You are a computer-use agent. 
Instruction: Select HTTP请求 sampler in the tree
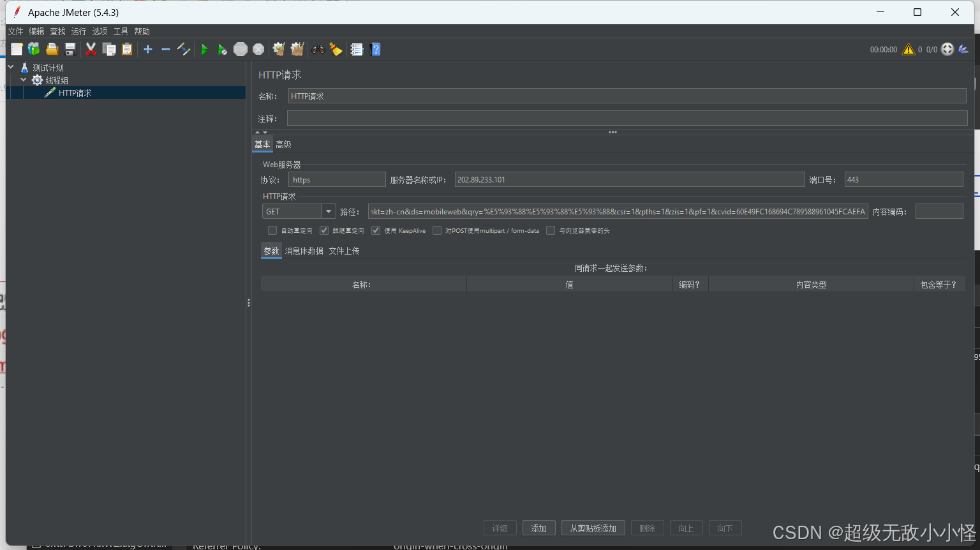[x=75, y=93]
